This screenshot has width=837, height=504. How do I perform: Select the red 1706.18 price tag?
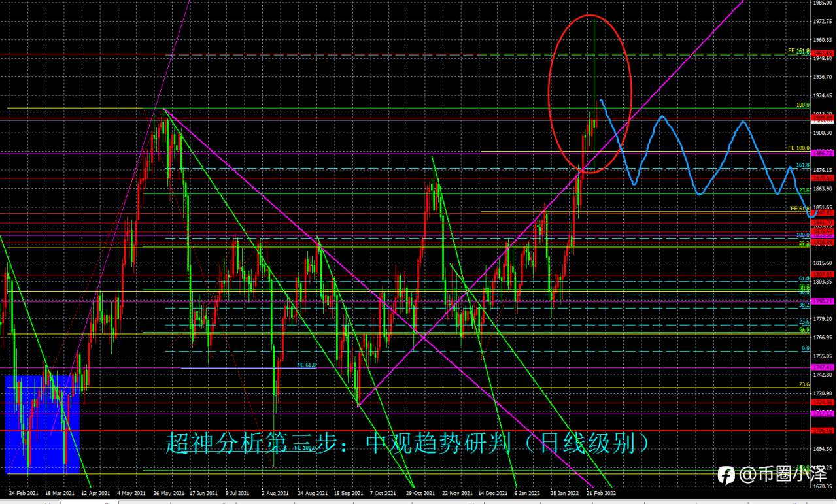tap(823, 431)
